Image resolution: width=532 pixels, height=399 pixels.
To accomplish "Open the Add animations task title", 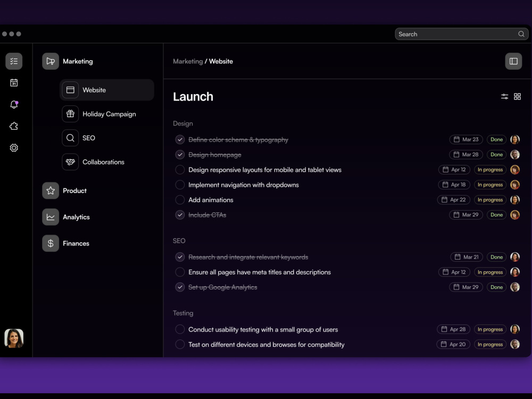I will [x=211, y=200].
